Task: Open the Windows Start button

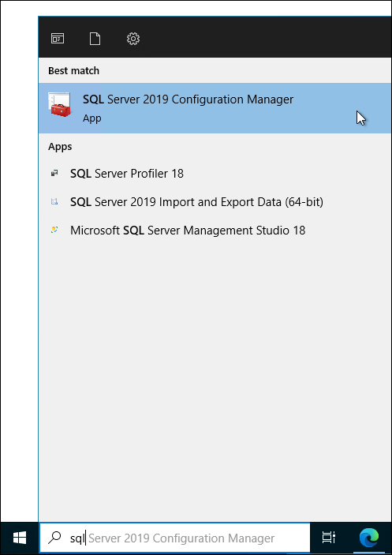Action: pos(20,538)
